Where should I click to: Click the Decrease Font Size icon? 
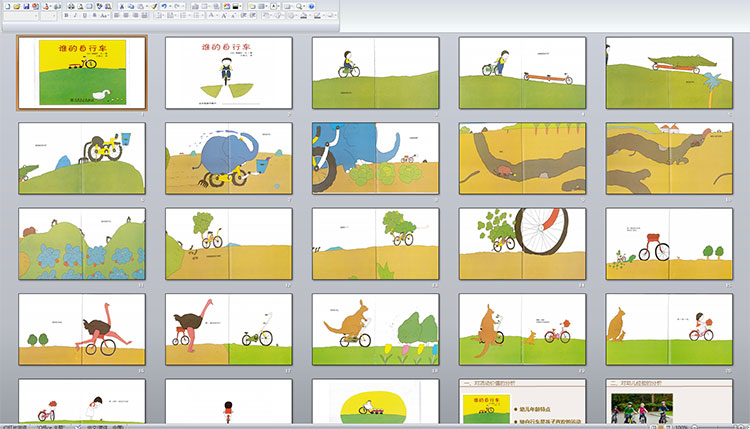pos(233,15)
